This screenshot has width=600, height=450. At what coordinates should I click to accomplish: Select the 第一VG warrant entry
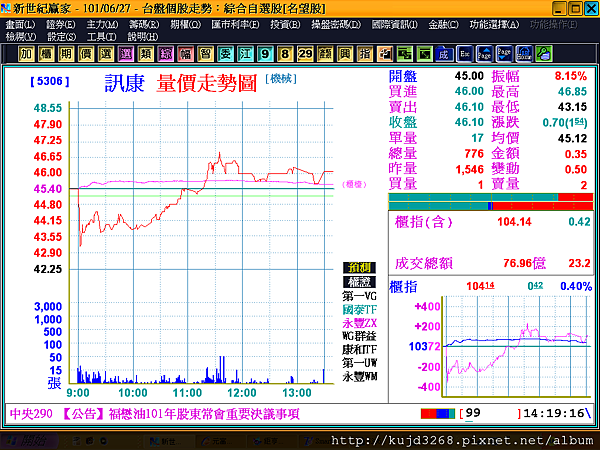[359, 296]
